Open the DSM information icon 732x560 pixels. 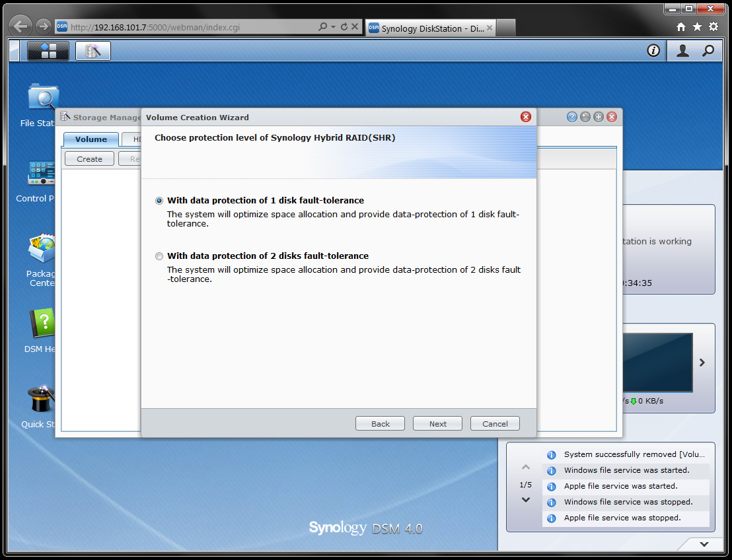click(653, 50)
